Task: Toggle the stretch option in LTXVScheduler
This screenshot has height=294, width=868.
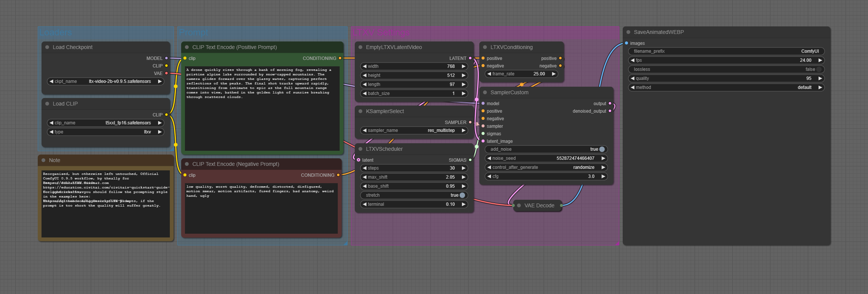Action: 462,195
